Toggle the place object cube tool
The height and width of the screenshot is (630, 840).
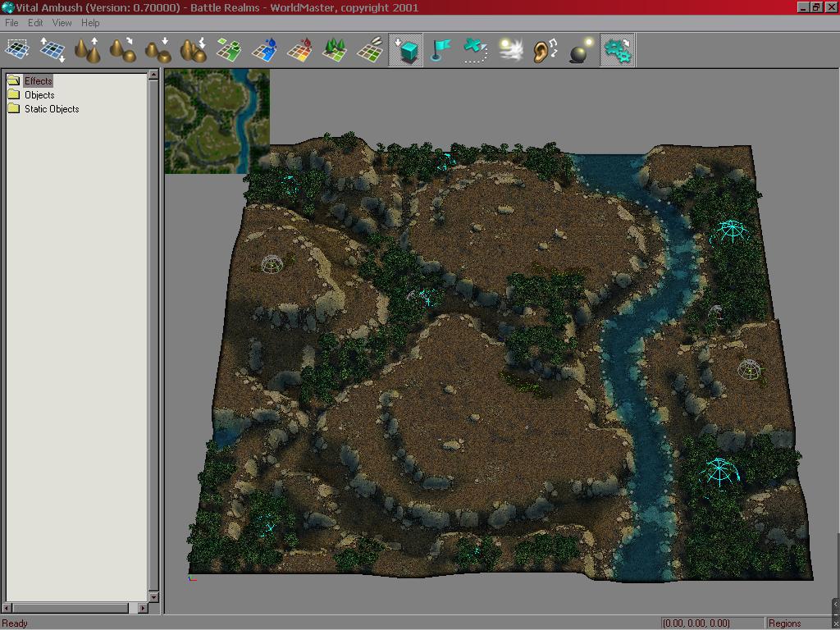(x=405, y=50)
